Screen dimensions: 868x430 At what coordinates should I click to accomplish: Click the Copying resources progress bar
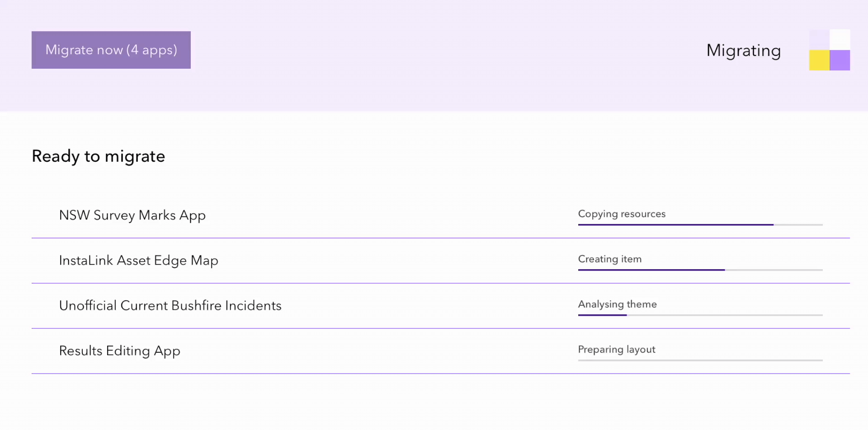tap(700, 224)
